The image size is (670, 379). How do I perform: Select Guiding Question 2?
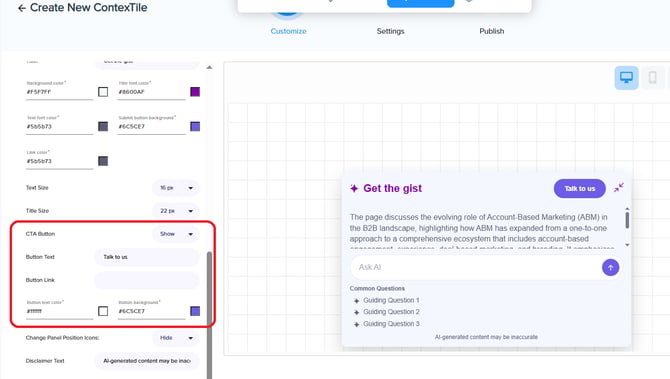click(391, 312)
